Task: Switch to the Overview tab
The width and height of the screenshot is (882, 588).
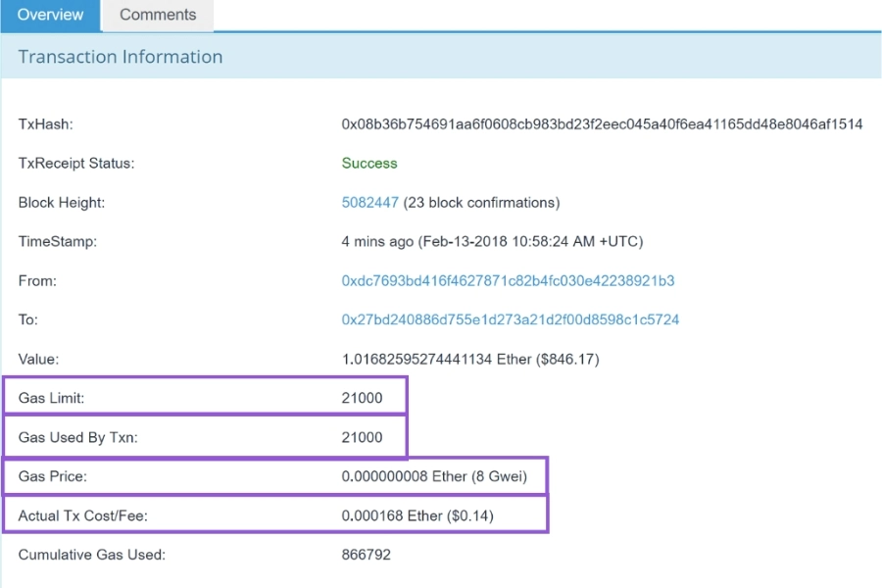Action: click(51, 15)
